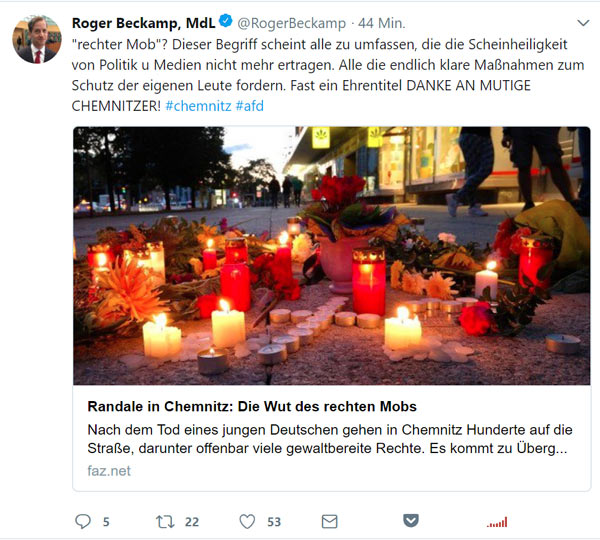This screenshot has width=600, height=540.
Task: Click the Roger Beckamp, MdL display name
Action: pos(144,23)
